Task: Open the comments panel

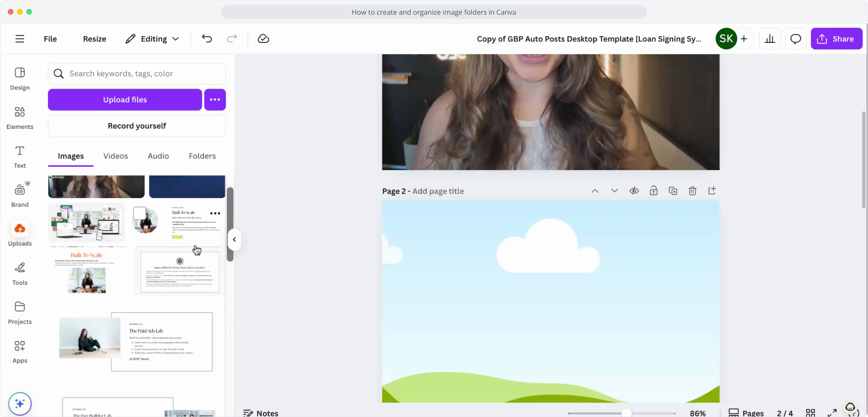Action: [x=795, y=39]
